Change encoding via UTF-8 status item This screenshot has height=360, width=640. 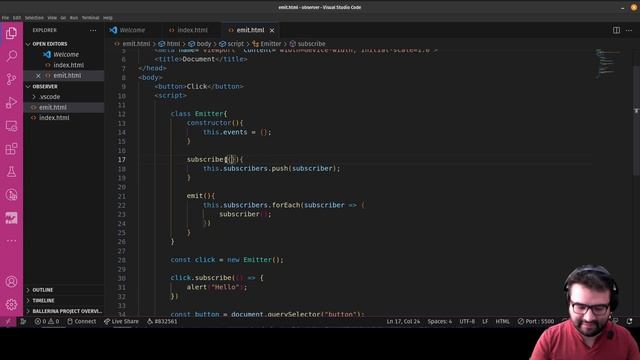tap(467, 322)
